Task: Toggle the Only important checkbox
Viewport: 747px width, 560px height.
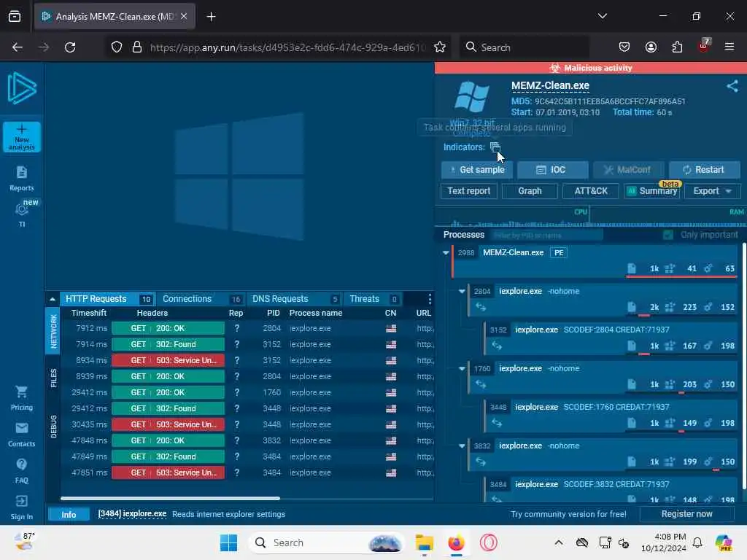Action: (668, 235)
